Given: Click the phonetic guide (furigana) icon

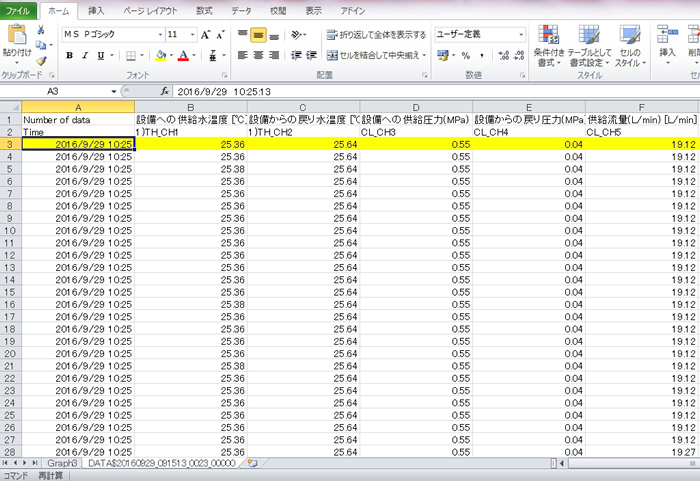Looking at the screenshot, I should [213, 55].
